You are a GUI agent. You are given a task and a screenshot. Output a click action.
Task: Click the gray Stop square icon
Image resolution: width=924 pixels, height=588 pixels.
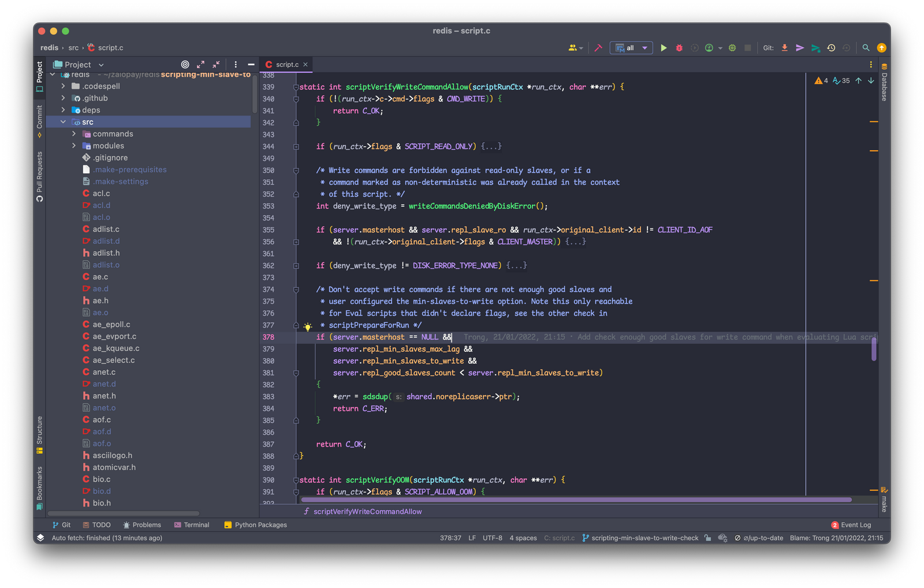pos(748,48)
